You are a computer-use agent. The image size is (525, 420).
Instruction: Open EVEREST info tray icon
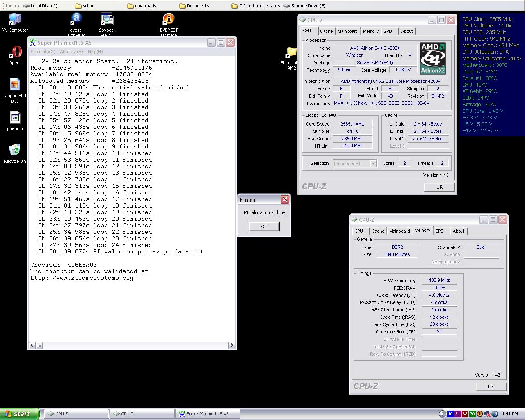(480, 414)
